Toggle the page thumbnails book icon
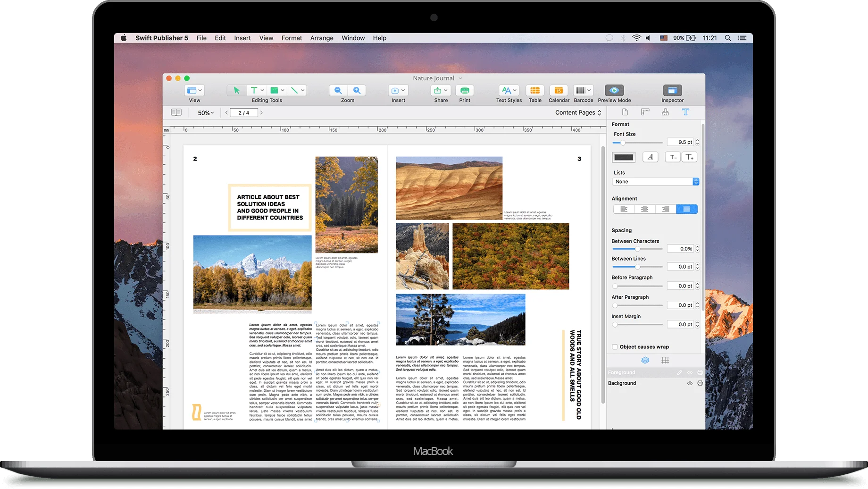This screenshot has height=489, width=868. tap(176, 112)
